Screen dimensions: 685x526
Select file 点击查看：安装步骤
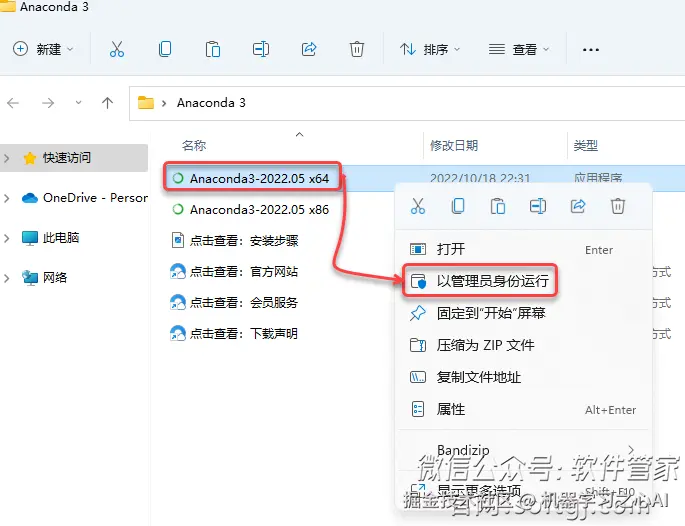coord(236,240)
